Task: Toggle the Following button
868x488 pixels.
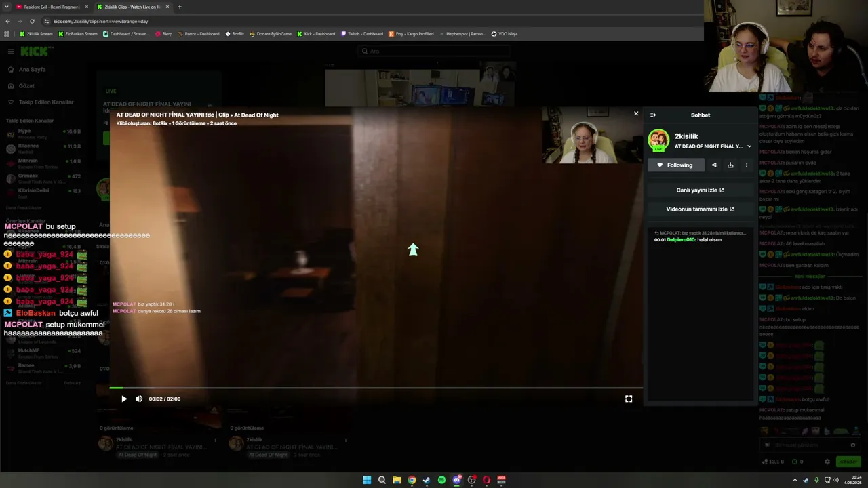Action: point(675,165)
